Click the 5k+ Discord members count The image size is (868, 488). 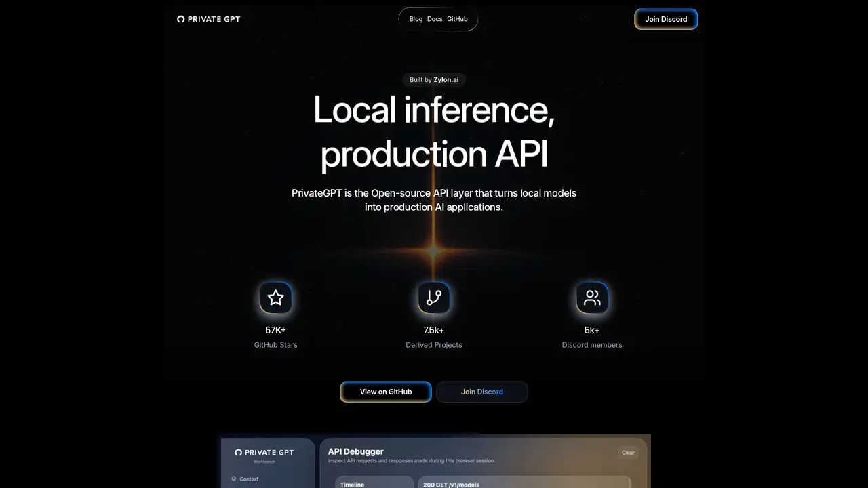tap(592, 330)
